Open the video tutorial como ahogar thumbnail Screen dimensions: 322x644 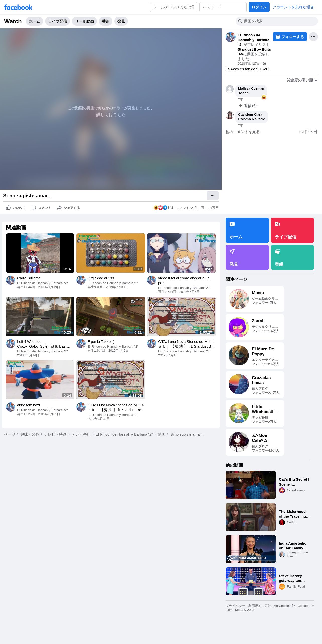[181, 253]
